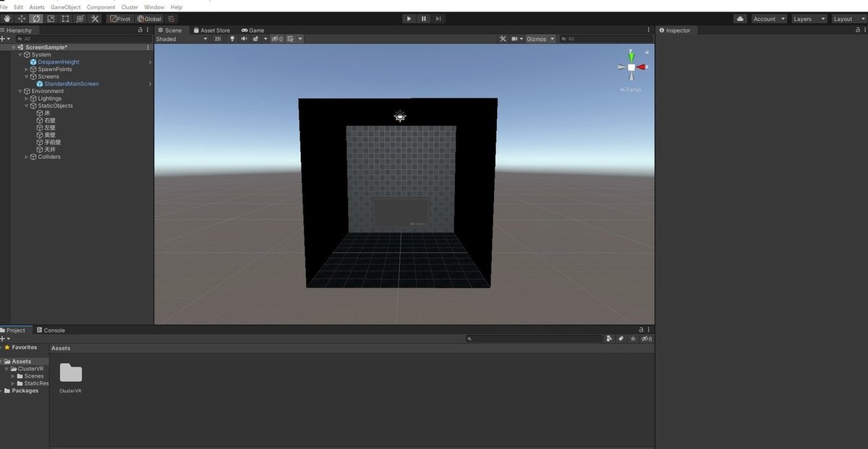Open the Account dropdown

click(767, 19)
